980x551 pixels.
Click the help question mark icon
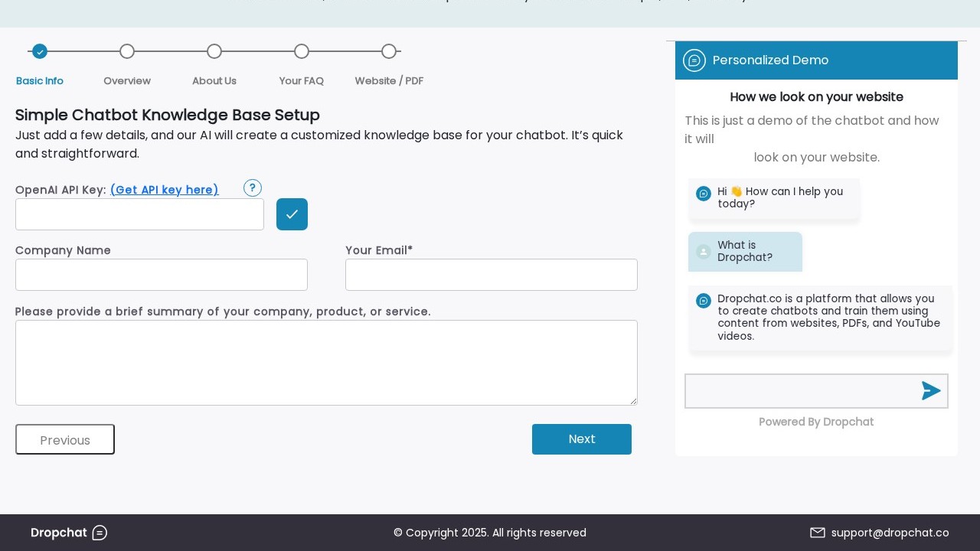(x=253, y=188)
